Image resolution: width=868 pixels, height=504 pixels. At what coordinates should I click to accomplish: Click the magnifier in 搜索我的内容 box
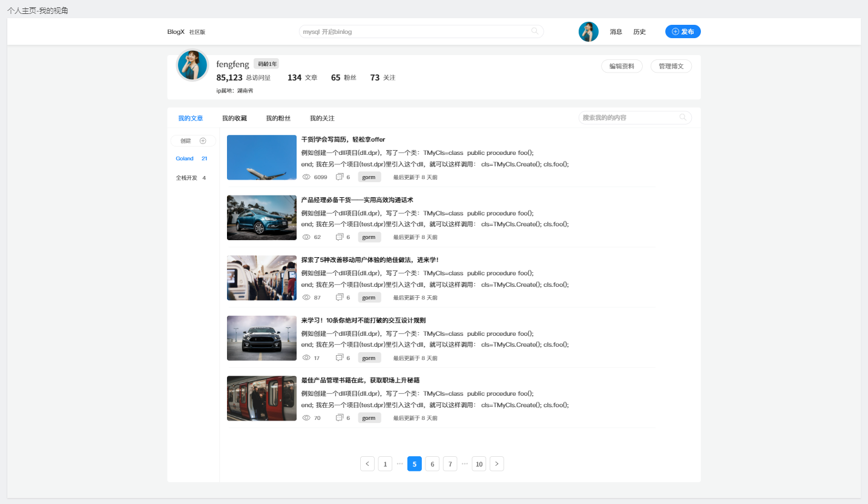(683, 117)
